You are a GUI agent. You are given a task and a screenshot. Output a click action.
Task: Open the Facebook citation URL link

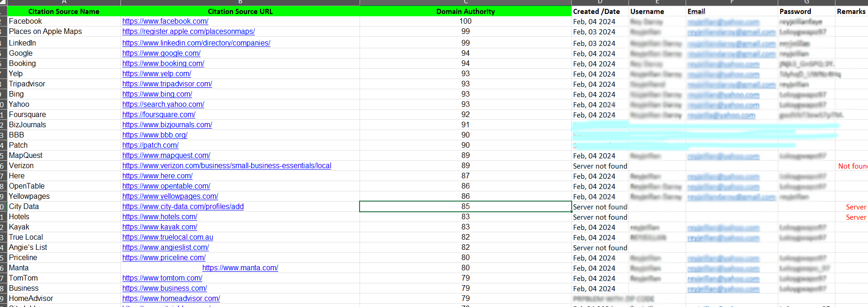tap(165, 21)
